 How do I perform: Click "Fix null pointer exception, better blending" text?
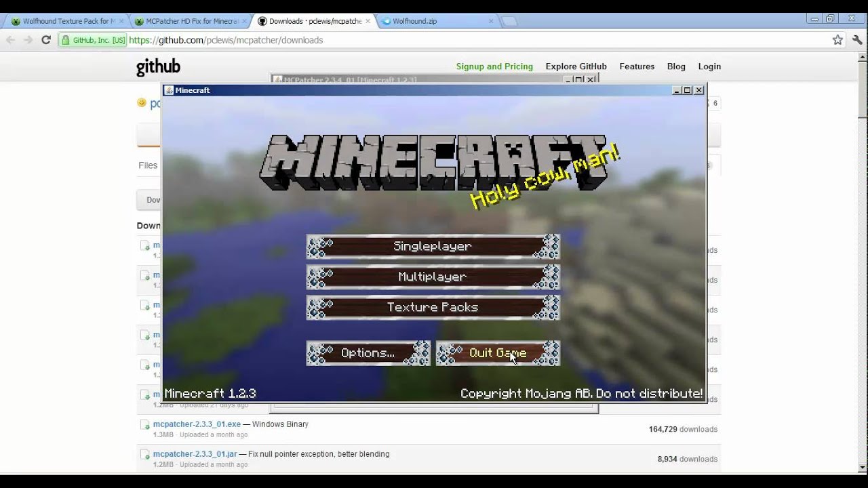tap(319, 454)
